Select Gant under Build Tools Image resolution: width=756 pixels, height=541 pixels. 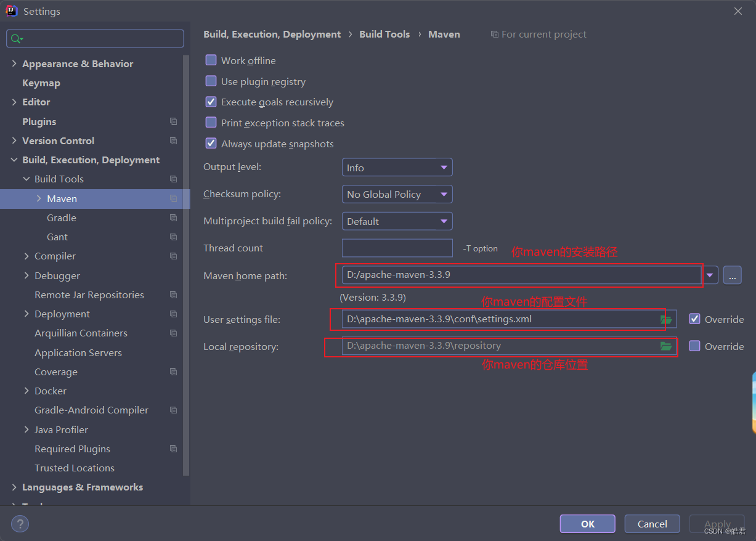tap(57, 237)
